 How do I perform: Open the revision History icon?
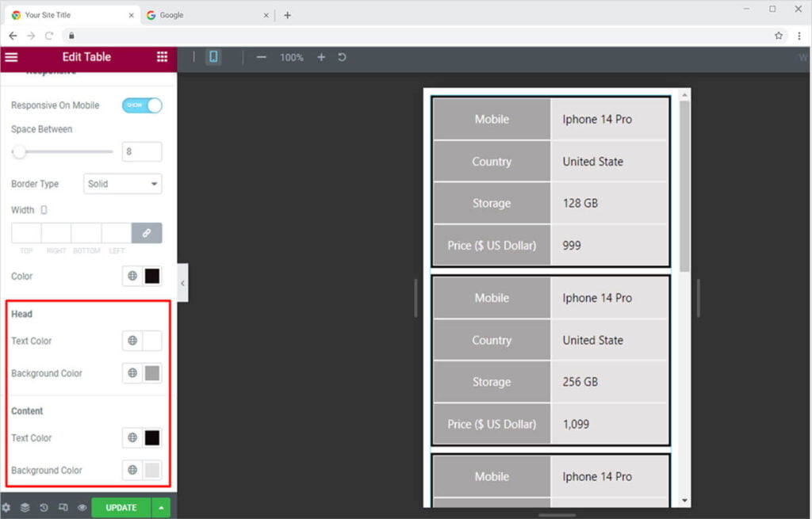pos(44,507)
